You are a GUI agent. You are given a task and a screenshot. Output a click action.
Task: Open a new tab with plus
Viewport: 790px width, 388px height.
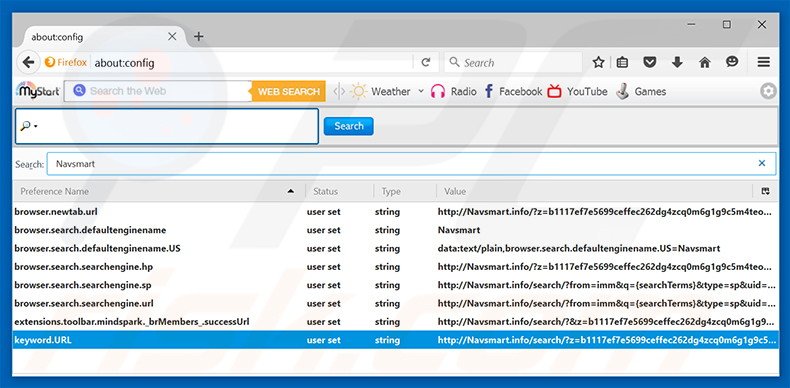tap(199, 37)
